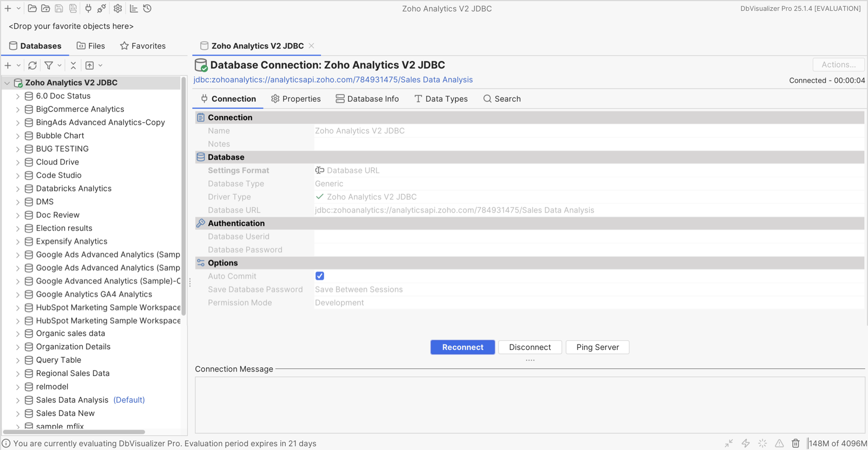The height and width of the screenshot is (450, 868).
Task: Uncheck the Auto Commit checkbox
Action: pos(320,276)
